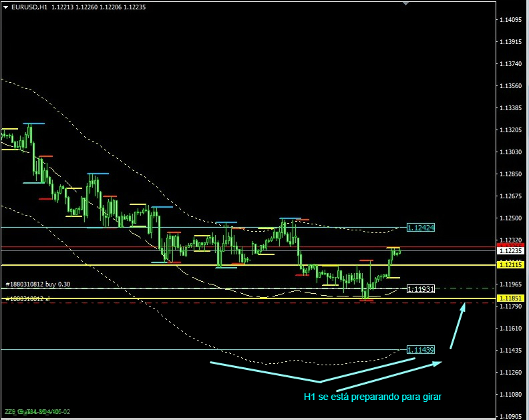Click the triangle beside EURUSD,H1 title
The height and width of the screenshot is (420, 529).
[x=5, y=7]
